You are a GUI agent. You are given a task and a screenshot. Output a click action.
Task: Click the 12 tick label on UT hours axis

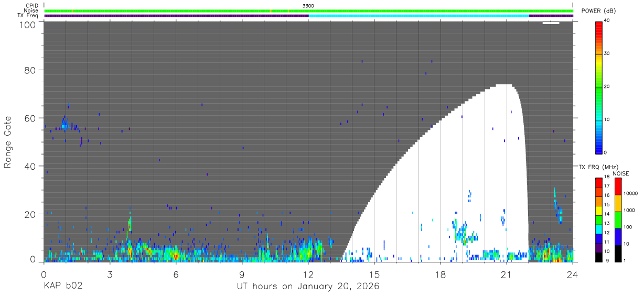(x=308, y=275)
